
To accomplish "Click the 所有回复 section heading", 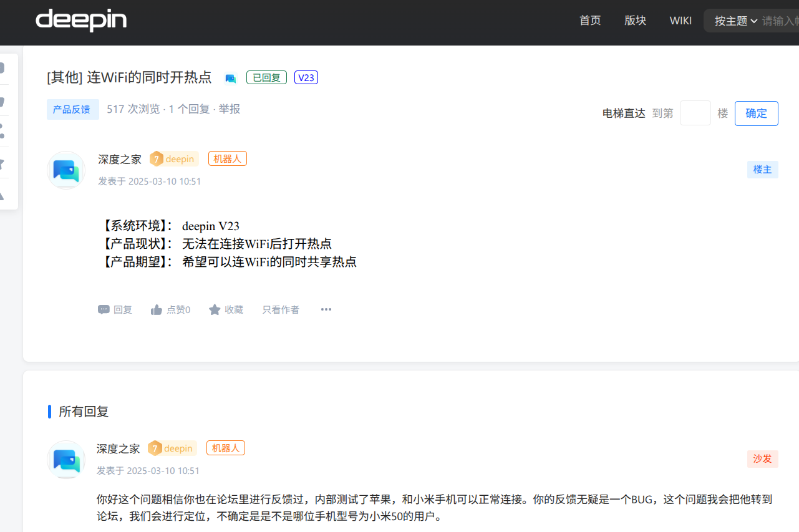I will click(84, 412).
